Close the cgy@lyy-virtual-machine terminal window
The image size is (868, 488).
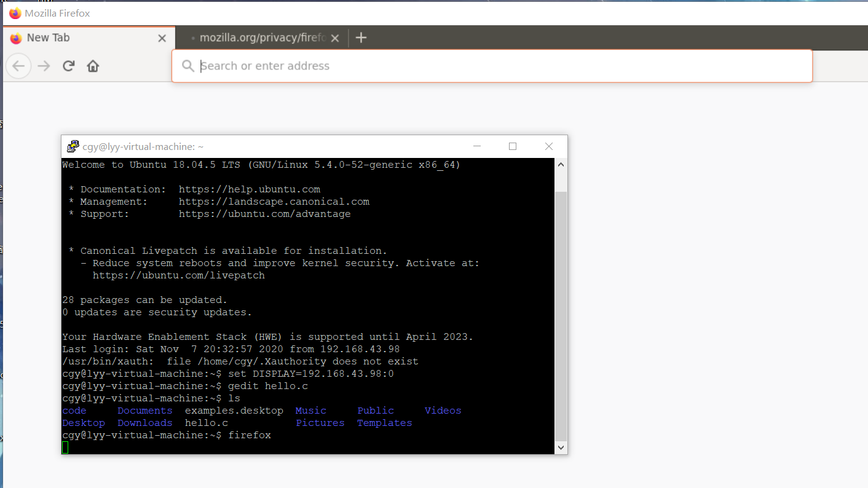point(549,146)
